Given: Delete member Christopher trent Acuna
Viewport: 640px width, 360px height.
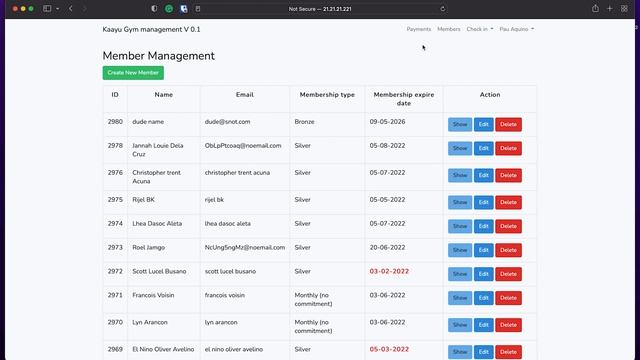Looking at the screenshot, I should (509, 175).
